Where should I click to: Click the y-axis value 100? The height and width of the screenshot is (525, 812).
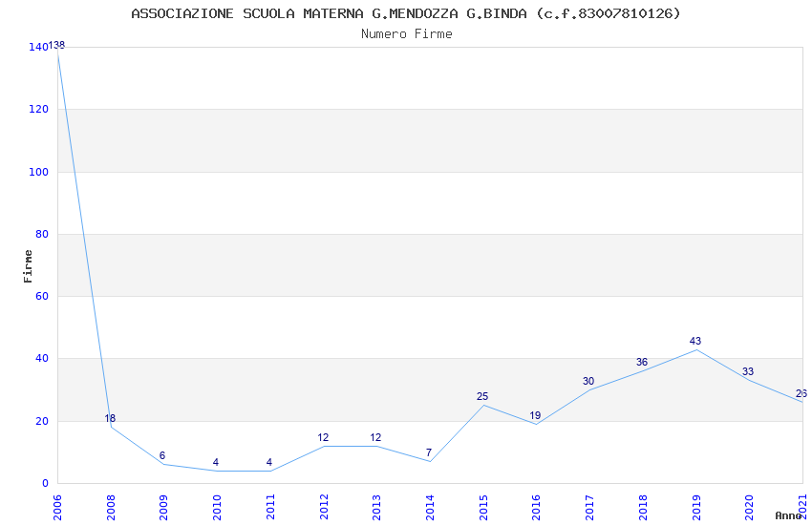(38, 172)
